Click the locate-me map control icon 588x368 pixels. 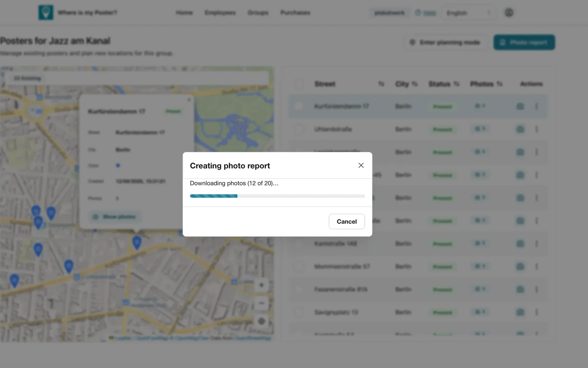coord(261,321)
